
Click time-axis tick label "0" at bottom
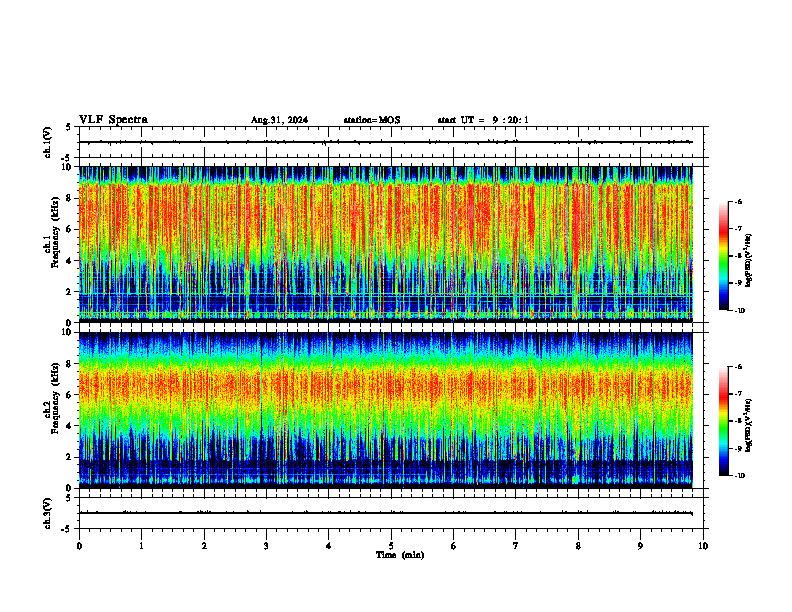coord(79,546)
